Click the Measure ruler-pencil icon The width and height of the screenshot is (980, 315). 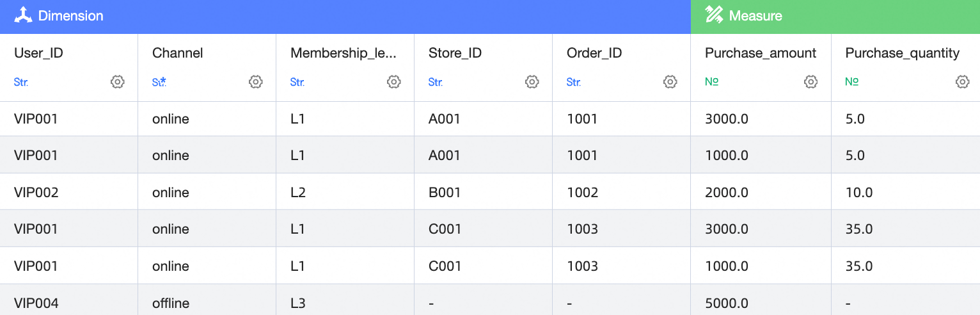tap(714, 15)
